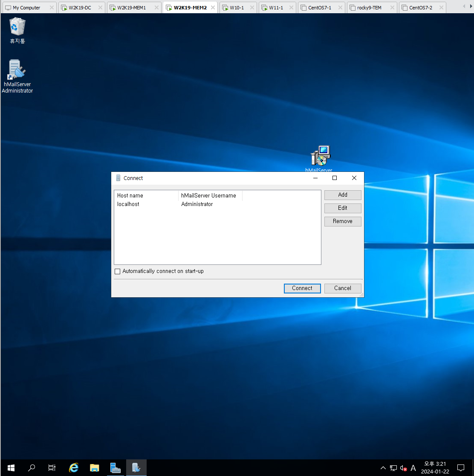Viewport: 474px width, 476px height.
Task: Toggle input language indicator A
Action: coord(413,468)
